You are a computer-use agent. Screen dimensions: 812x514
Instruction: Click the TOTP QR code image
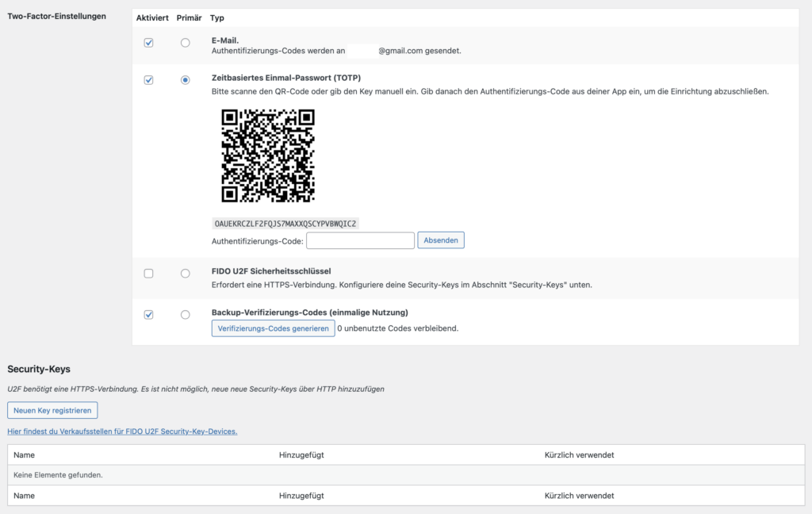(x=268, y=155)
